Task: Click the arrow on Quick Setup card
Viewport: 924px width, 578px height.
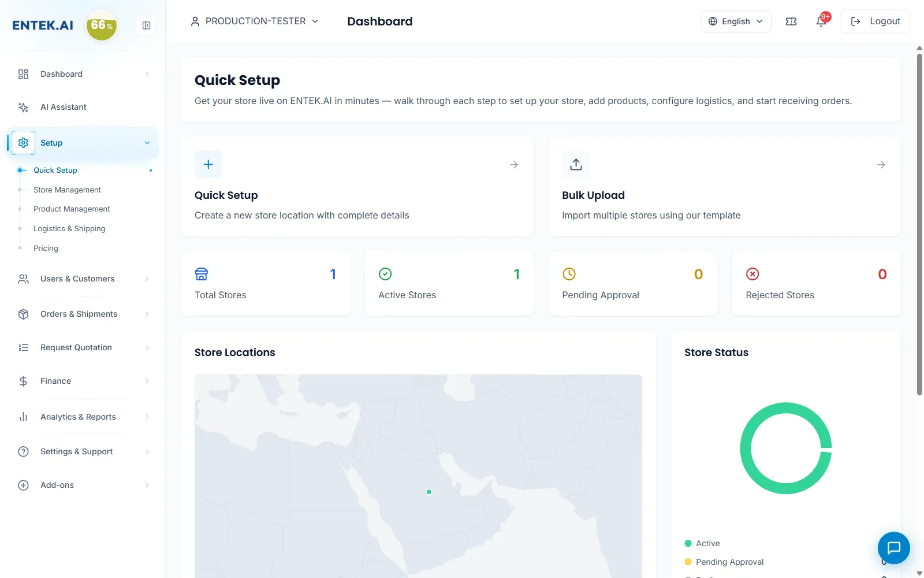Action: click(x=514, y=165)
